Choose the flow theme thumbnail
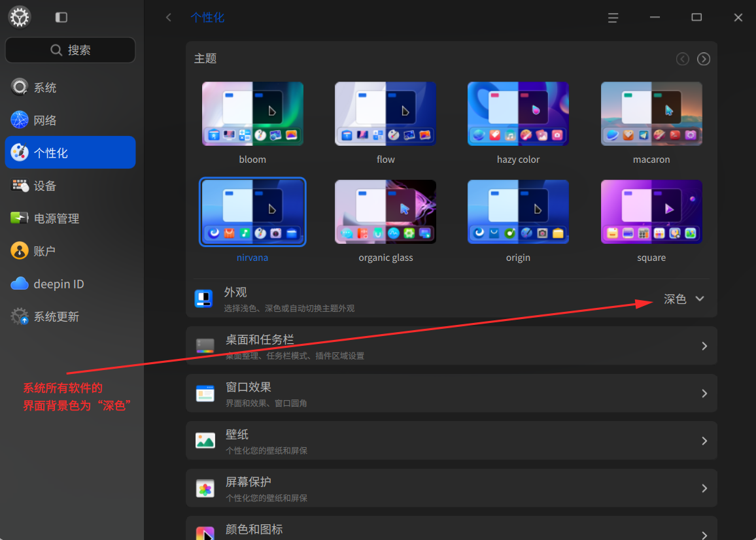756x540 pixels. (386, 114)
